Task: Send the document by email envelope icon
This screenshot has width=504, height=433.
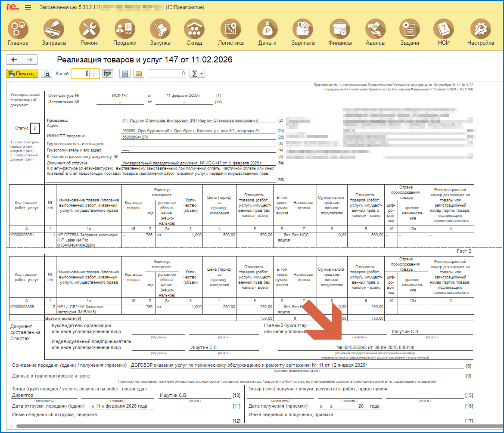Action: point(138,74)
